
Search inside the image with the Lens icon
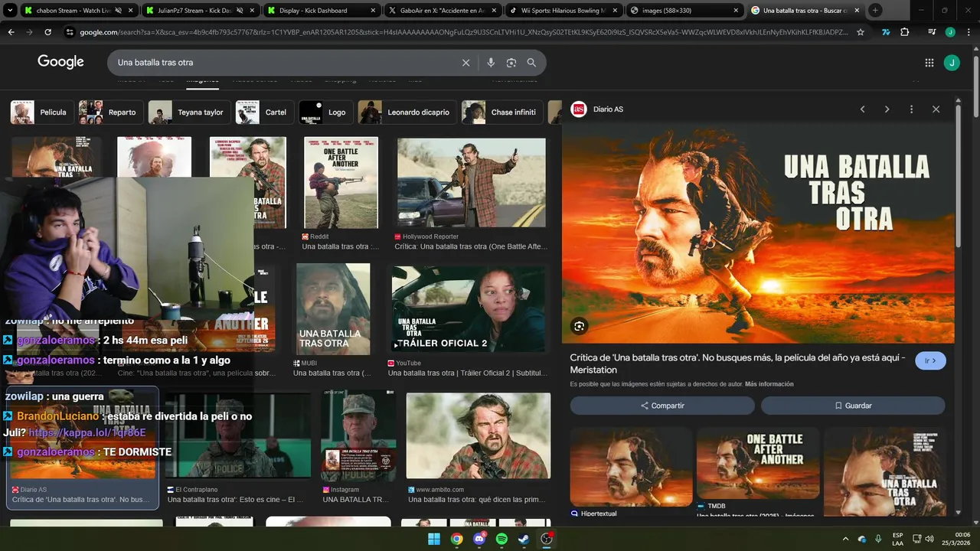579,326
